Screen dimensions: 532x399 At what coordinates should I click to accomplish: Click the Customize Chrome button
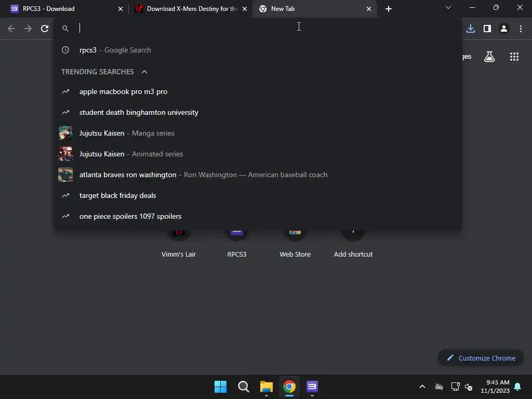tap(481, 358)
